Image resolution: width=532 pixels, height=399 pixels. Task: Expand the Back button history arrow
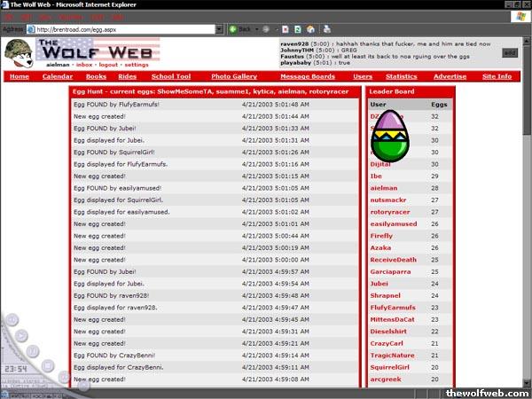pyautogui.click(x=254, y=29)
